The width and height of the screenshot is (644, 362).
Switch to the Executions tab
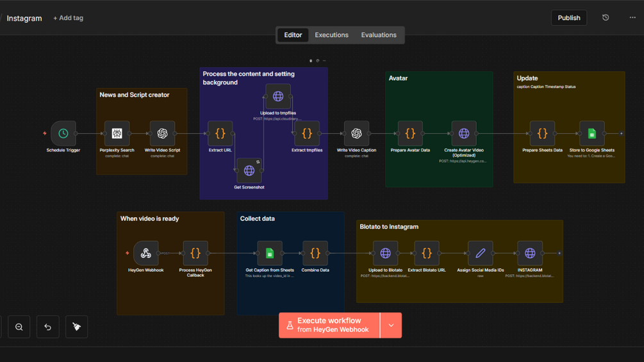331,35
